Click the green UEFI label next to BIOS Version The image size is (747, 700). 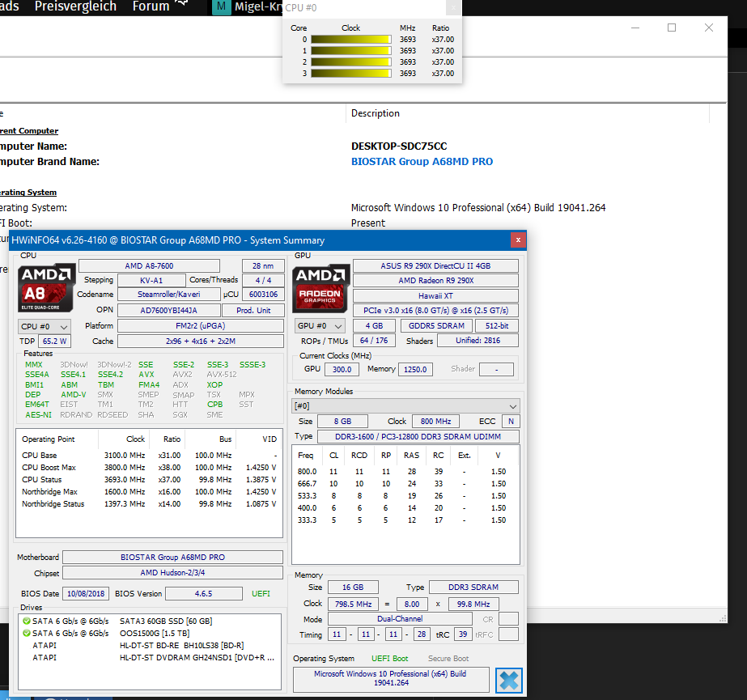(261, 594)
